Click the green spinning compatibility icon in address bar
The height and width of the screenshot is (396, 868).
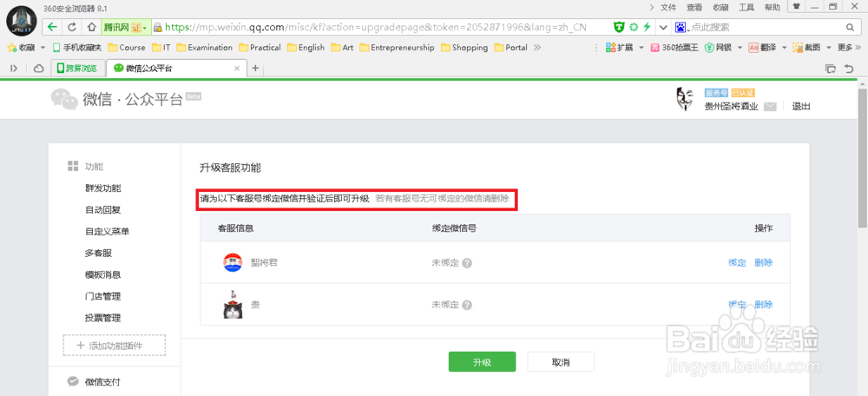coord(634,27)
